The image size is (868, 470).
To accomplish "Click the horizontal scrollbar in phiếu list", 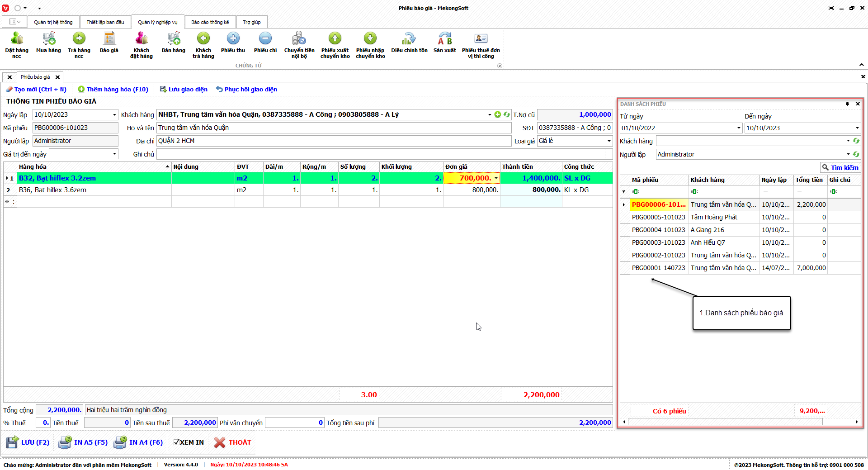I will point(725,422).
